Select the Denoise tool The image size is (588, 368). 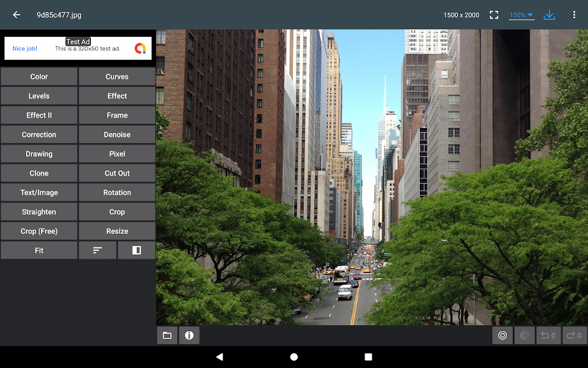point(117,134)
